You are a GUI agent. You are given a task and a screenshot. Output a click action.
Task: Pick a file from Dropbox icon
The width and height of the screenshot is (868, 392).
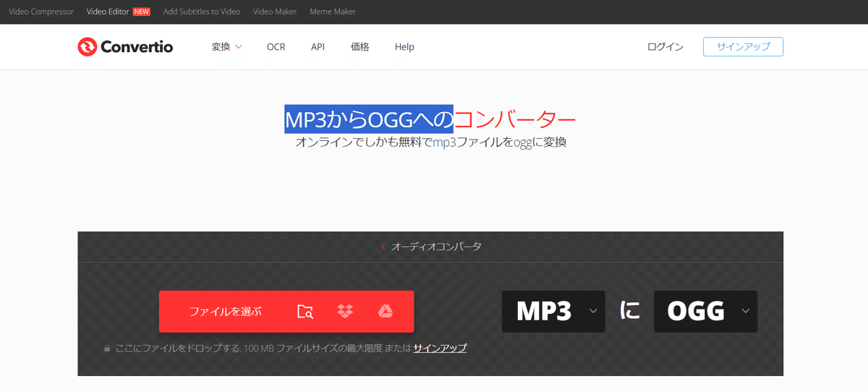coord(345,312)
